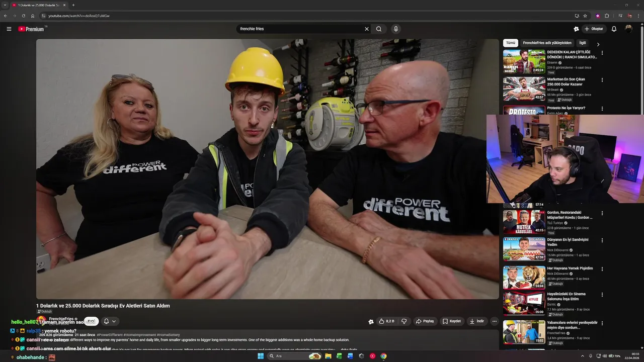
Task: Click install/cast icon in address bar
Action: (577, 16)
